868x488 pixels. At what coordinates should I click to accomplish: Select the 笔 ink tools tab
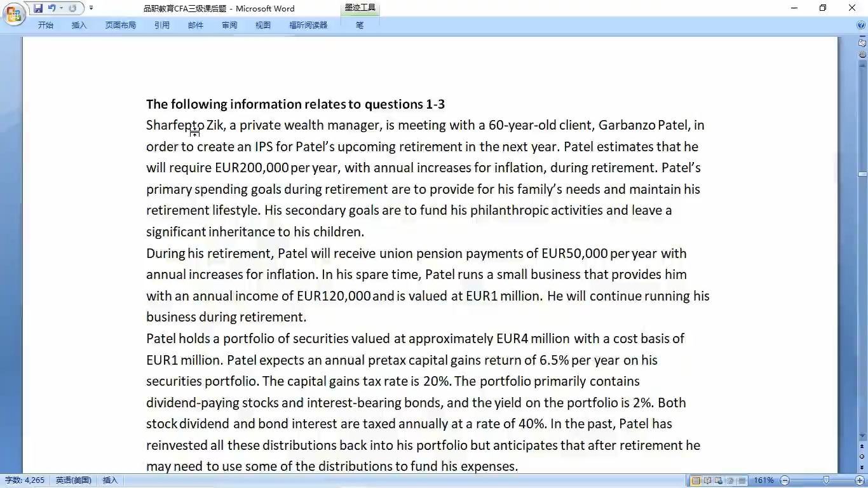click(360, 25)
